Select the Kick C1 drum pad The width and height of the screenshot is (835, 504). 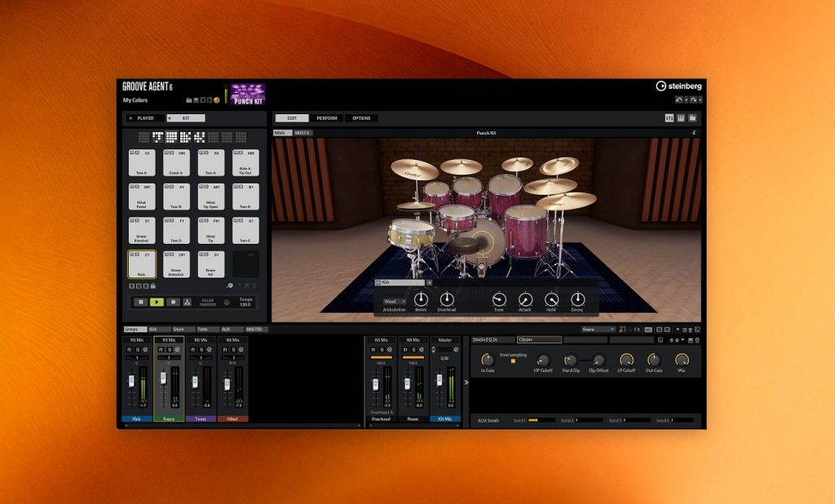(142, 263)
